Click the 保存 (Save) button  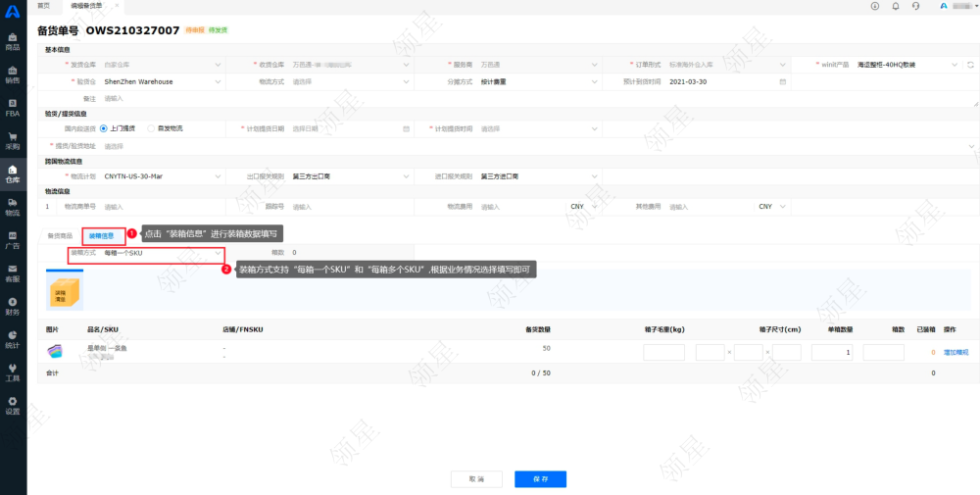point(540,479)
